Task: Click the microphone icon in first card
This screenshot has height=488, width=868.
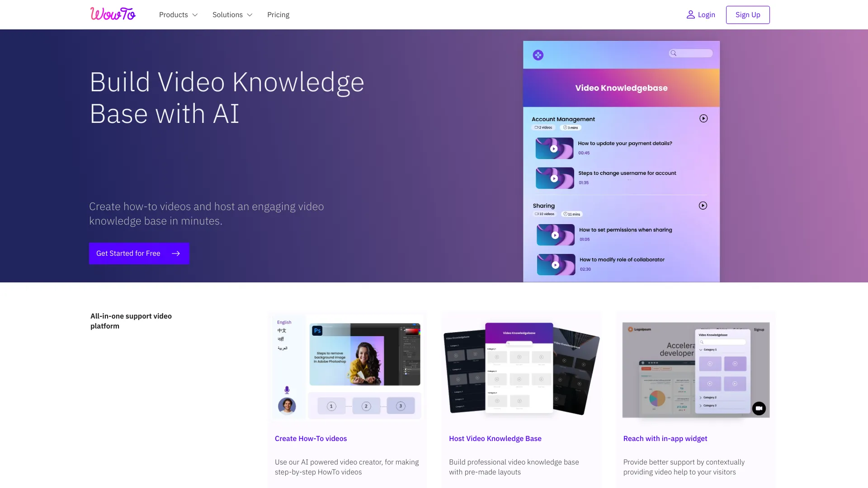Action: coord(287,390)
